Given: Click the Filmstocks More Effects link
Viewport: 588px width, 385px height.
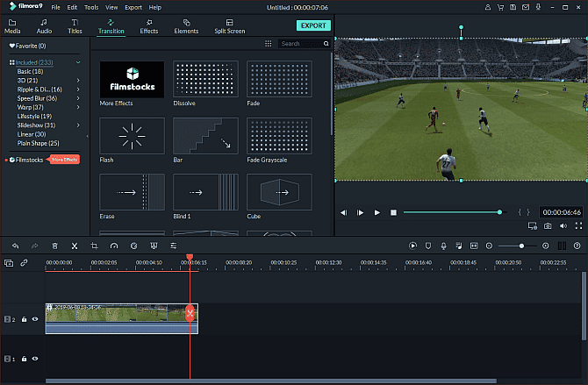Looking at the screenshot, I should pos(65,160).
